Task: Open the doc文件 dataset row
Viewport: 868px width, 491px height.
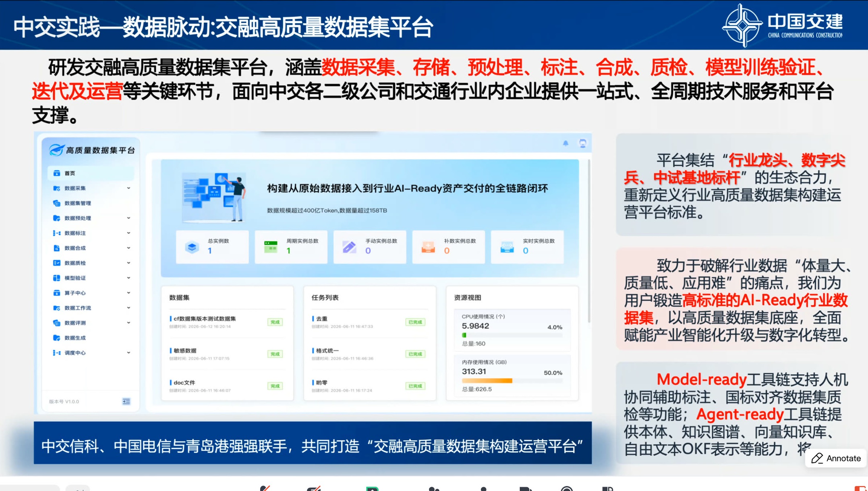Action: (227, 386)
